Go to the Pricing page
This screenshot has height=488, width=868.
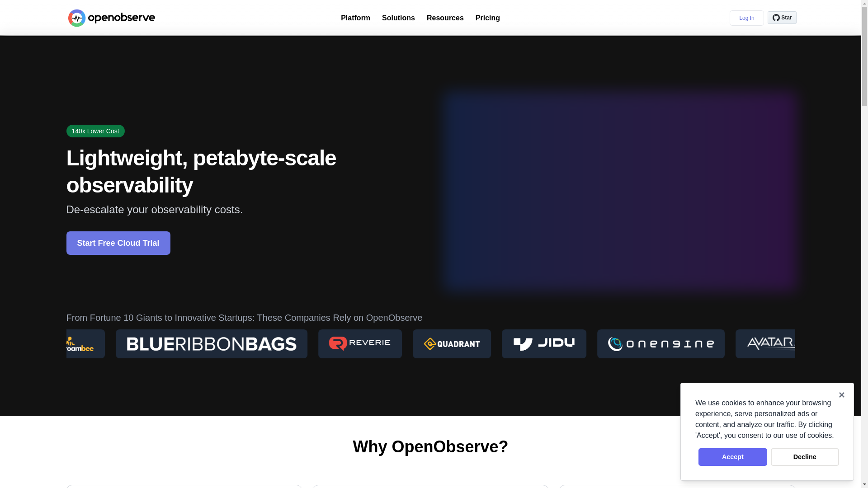pos(487,18)
